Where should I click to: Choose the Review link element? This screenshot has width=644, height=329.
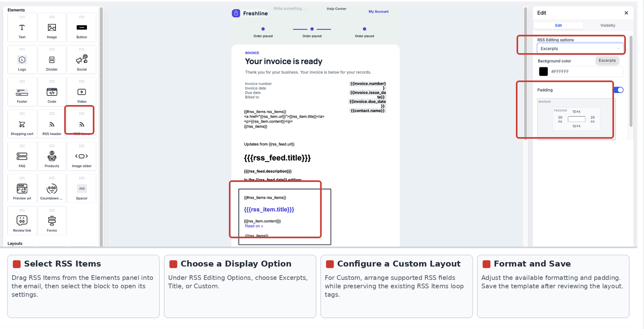click(x=22, y=221)
